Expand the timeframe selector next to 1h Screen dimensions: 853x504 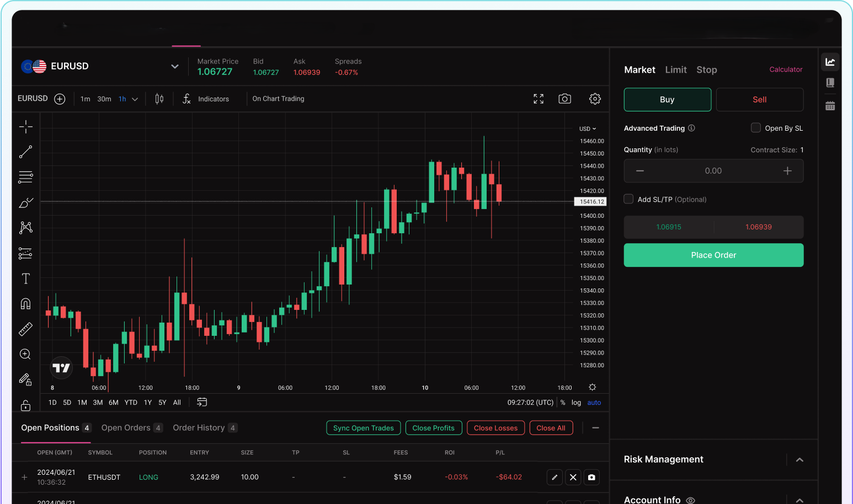click(134, 99)
